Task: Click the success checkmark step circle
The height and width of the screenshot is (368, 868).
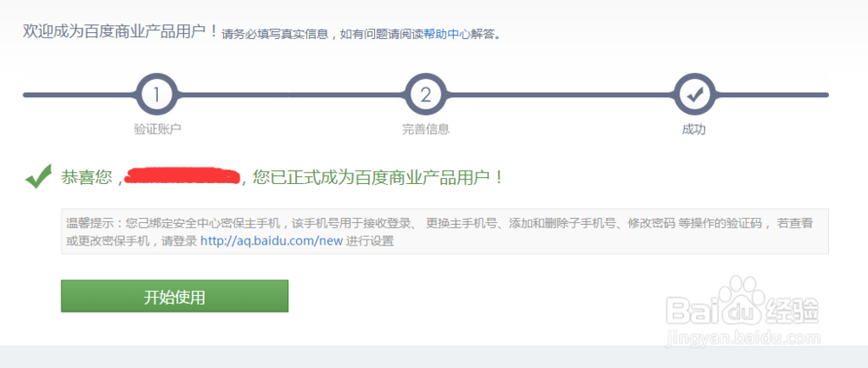Action: (694, 95)
